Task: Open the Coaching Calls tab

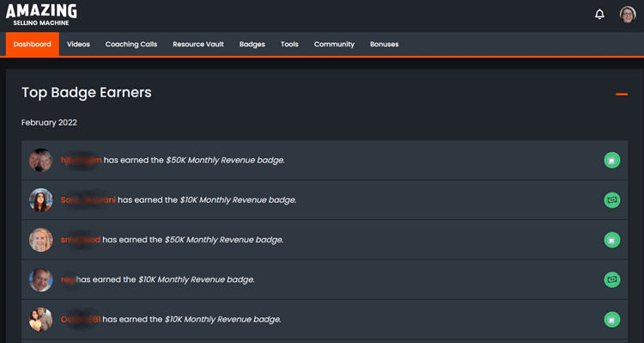Action: [x=131, y=44]
